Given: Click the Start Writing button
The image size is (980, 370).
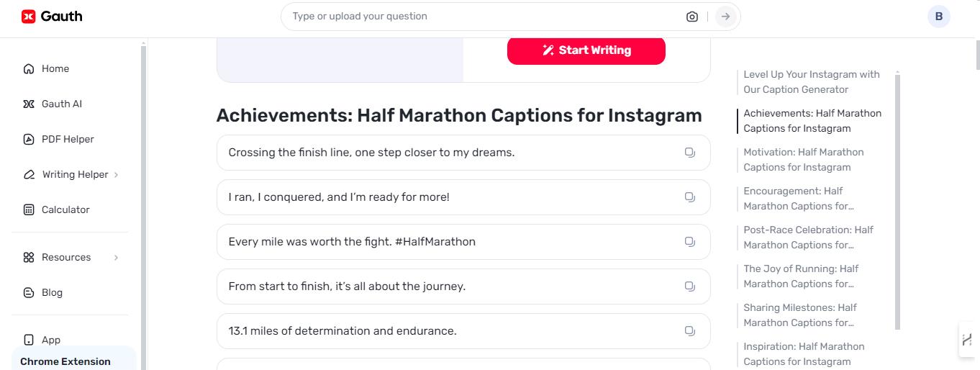Looking at the screenshot, I should 586,50.
